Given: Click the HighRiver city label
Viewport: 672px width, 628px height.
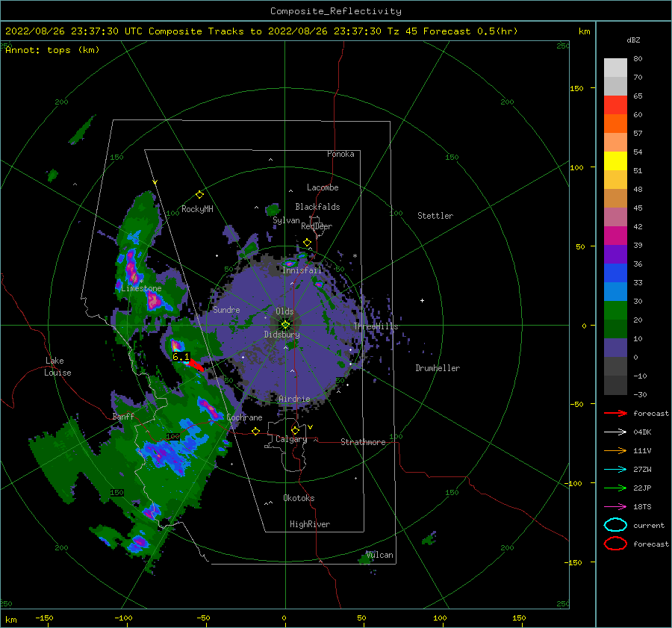Looking at the screenshot, I should pos(310,524).
